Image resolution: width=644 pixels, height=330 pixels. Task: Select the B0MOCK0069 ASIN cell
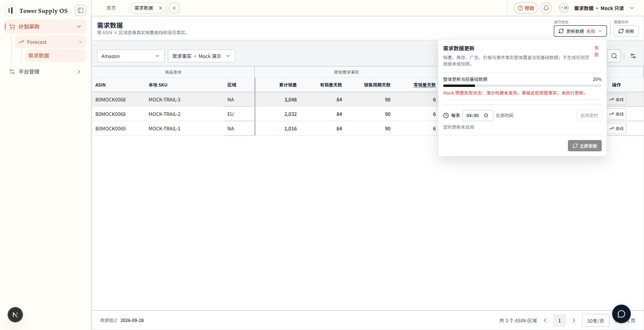[111, 129]
